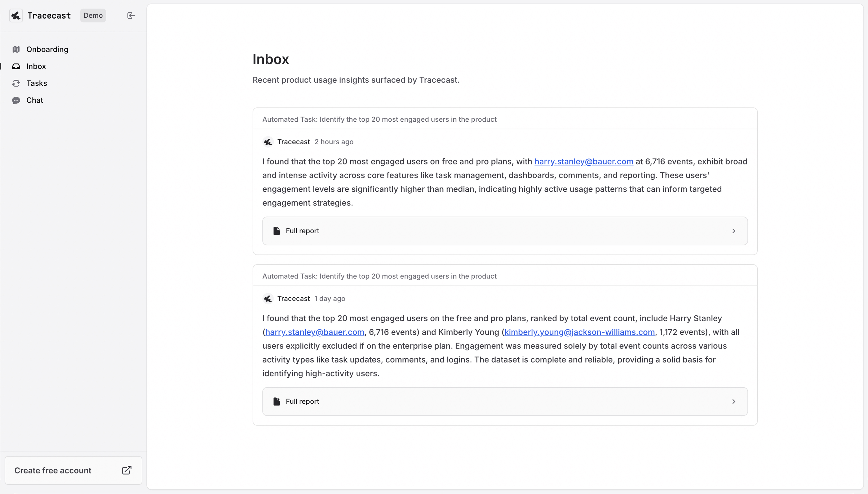Click the Onboarding map icon
This screenshot has height=494, width=868.
coord(16,50)
